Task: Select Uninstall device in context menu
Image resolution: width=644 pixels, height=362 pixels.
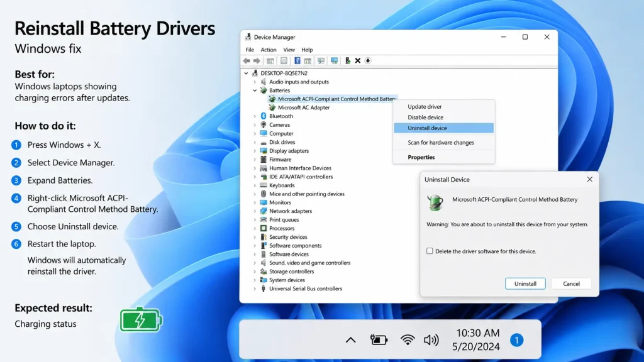Action: pyautogui.click(x=443, y=128)
